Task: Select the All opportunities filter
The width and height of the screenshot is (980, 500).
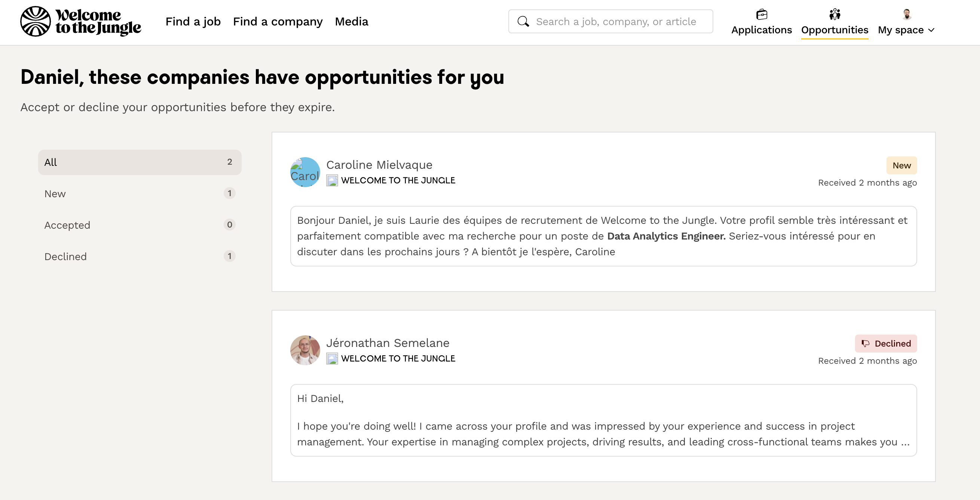Action: click(140, 162)
